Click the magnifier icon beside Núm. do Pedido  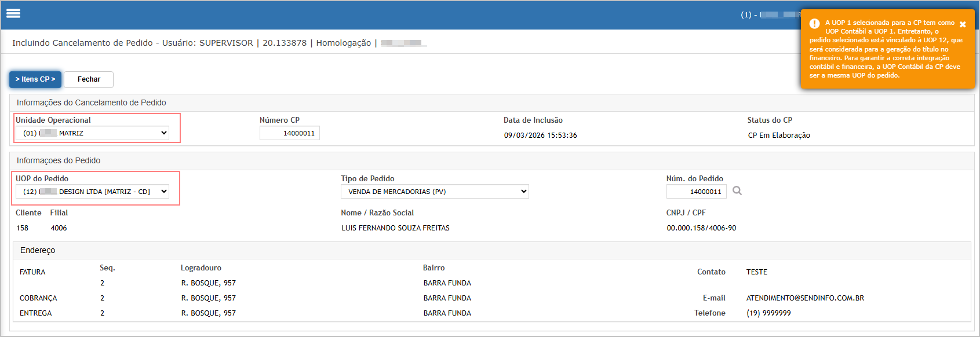pos(737,191)
